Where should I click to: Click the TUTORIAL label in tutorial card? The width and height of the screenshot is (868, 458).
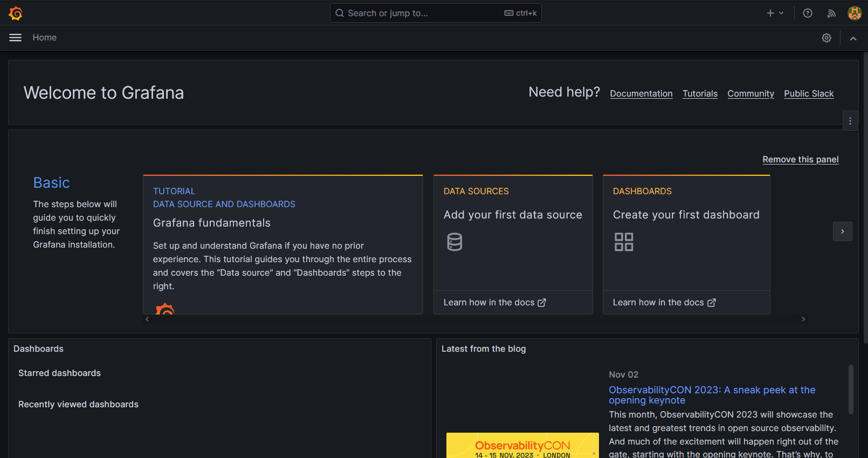174,192
